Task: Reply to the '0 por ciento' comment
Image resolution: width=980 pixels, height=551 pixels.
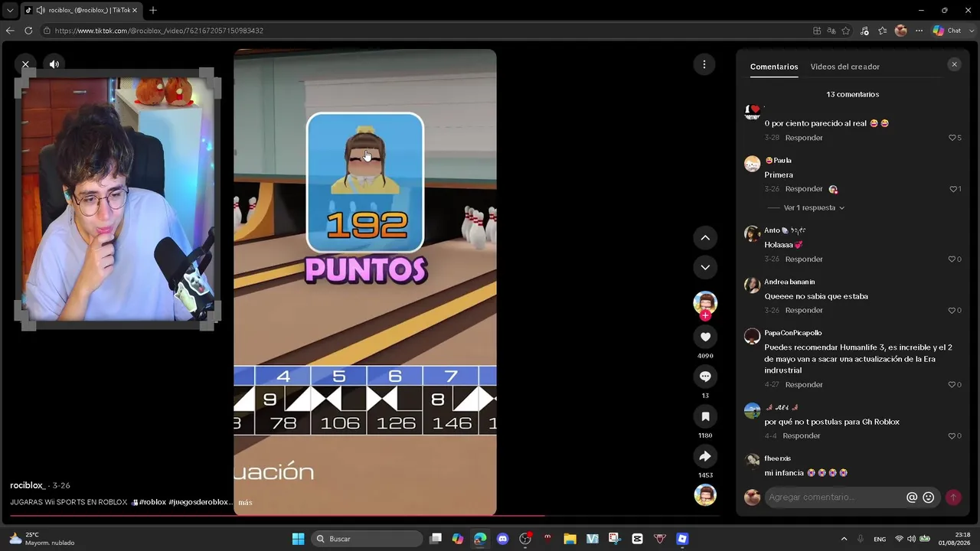Action: tap(804, 138)
